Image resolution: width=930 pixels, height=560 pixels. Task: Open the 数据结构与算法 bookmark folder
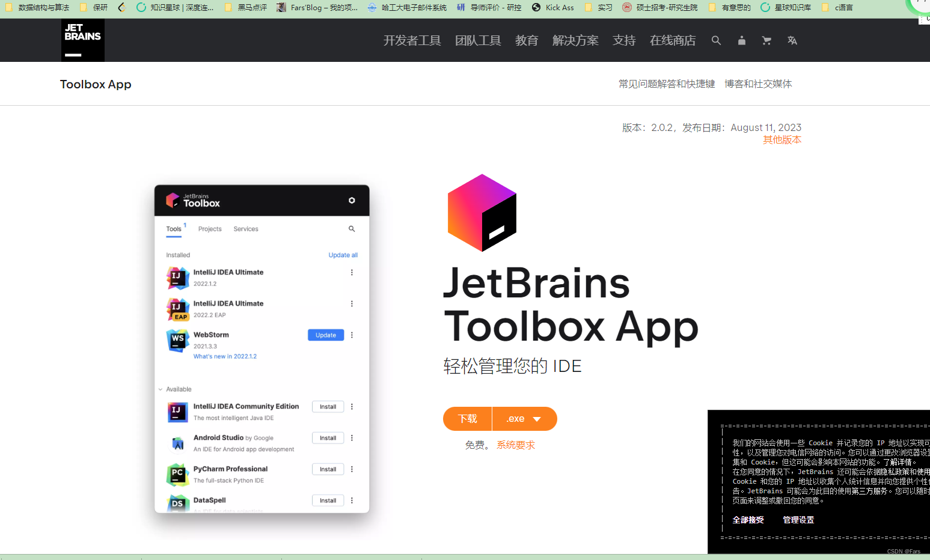pyautogui.click(x=37, y=7)
